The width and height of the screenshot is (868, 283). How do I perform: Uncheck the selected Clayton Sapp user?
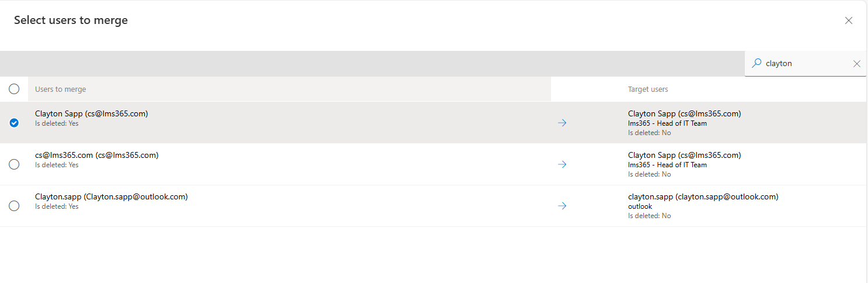click(x=14, y=123)
